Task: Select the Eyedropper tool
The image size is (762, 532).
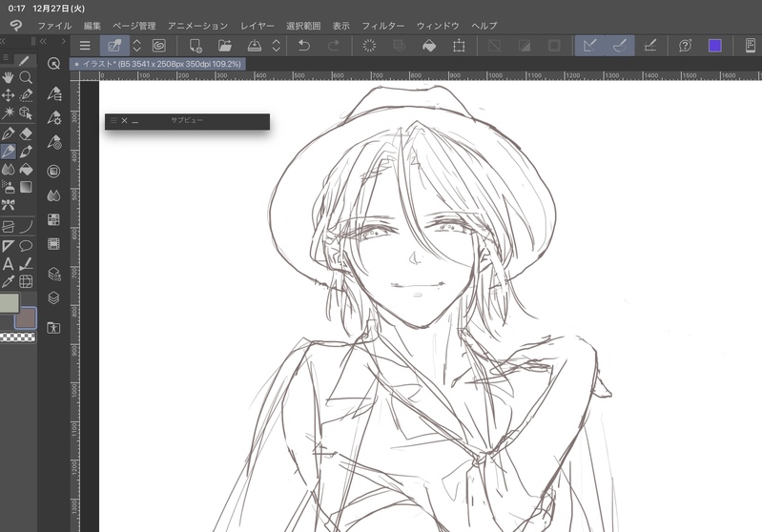Action: (9, 281)
